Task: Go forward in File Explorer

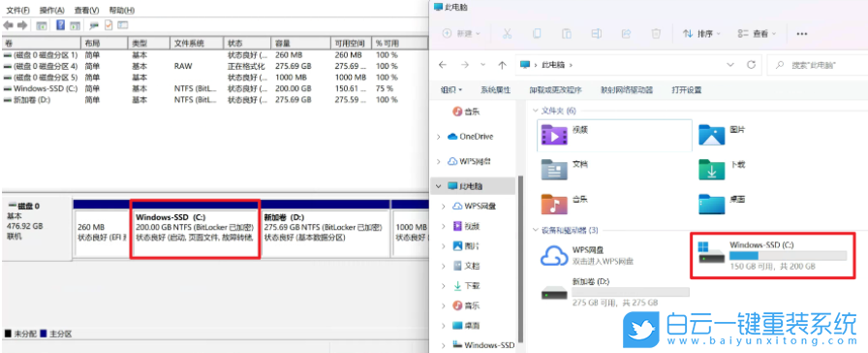Action: (465, 65)
